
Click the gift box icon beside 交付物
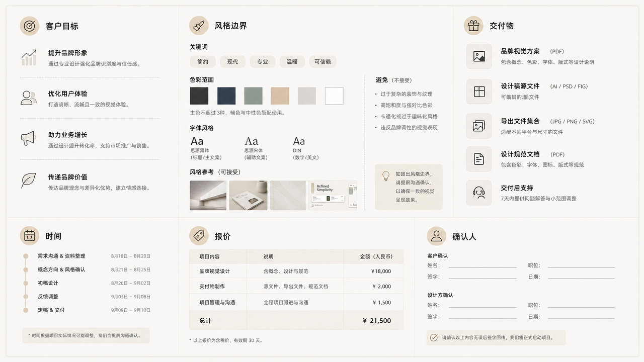[473, 26]
